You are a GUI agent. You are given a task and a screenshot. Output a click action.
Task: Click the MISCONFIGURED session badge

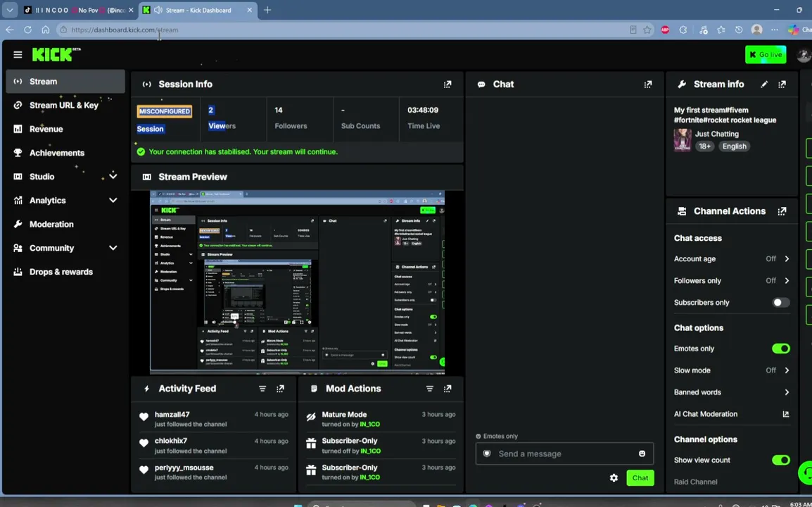(x=164, y=111)
